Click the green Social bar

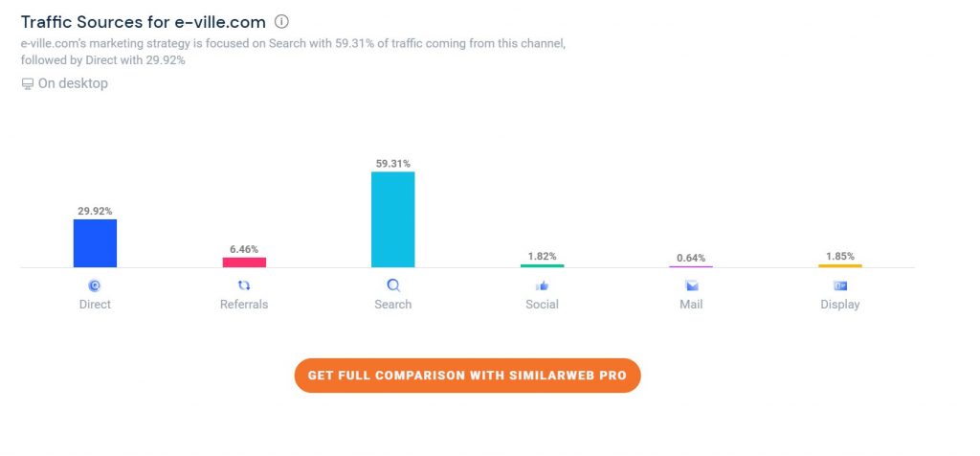(x=542, y=265)
